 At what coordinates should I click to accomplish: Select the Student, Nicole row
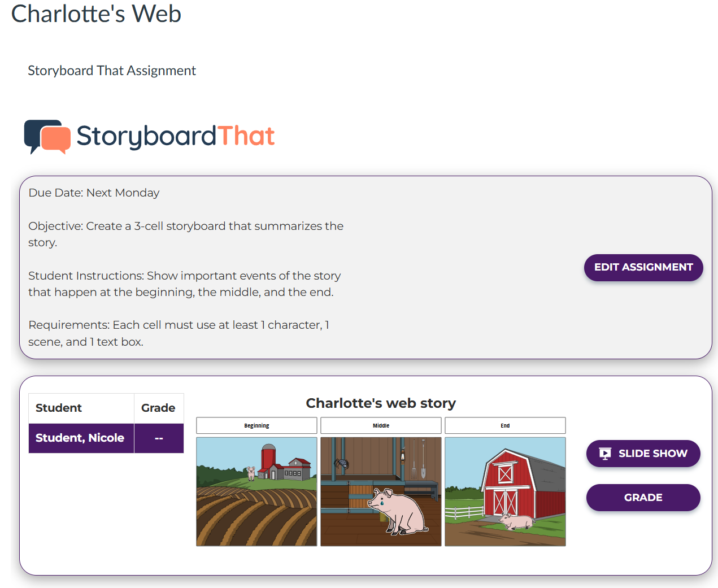point(80,438)
